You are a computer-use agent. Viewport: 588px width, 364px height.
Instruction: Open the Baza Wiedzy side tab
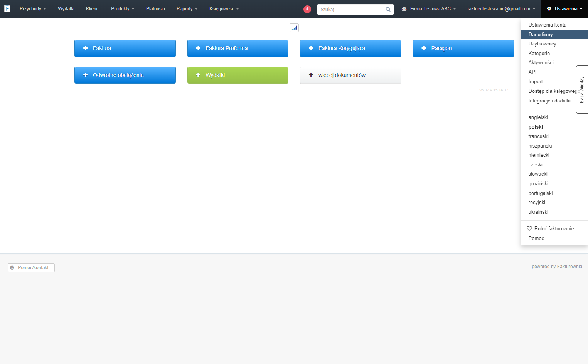point(582,89)
